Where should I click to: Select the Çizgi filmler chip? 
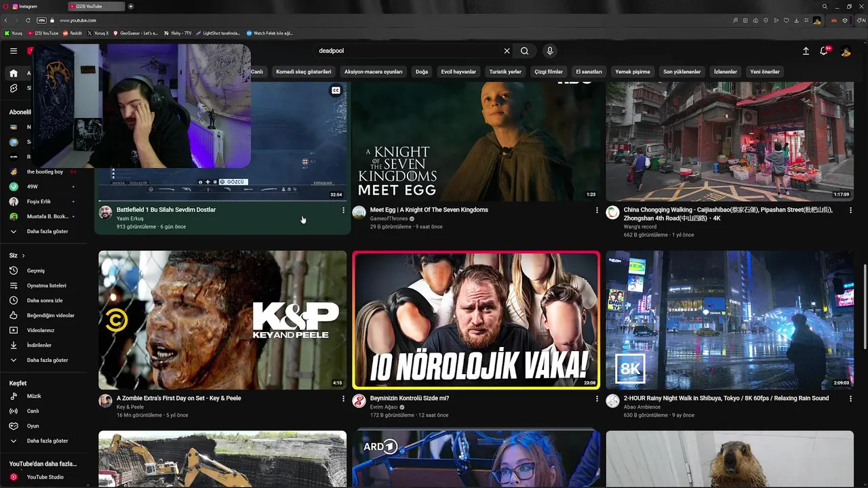click(549, 71)
